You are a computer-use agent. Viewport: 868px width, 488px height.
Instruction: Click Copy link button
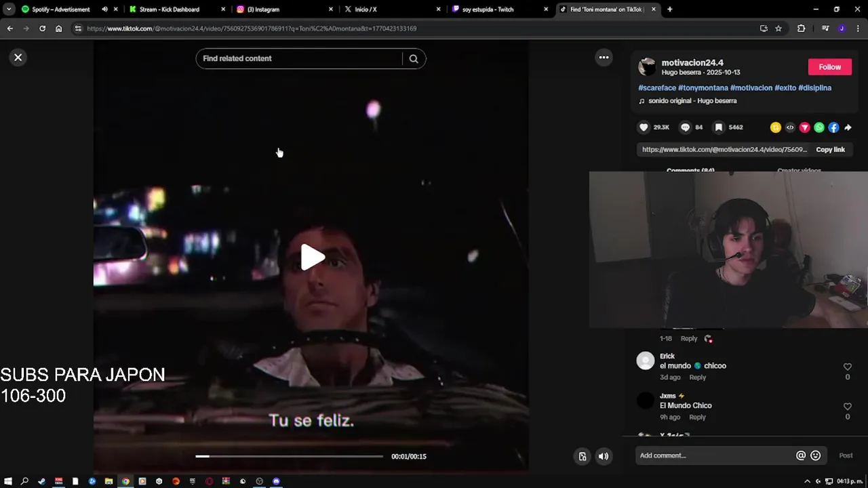click(830, 150)
